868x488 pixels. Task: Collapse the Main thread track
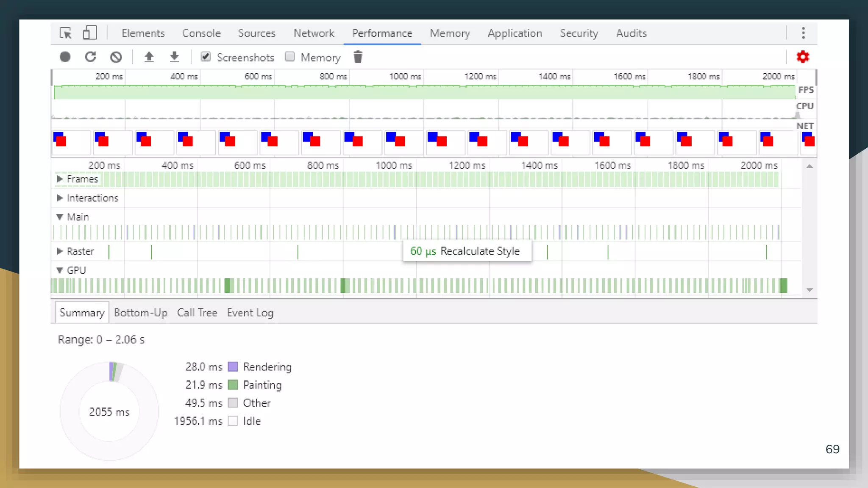point(60,217)
